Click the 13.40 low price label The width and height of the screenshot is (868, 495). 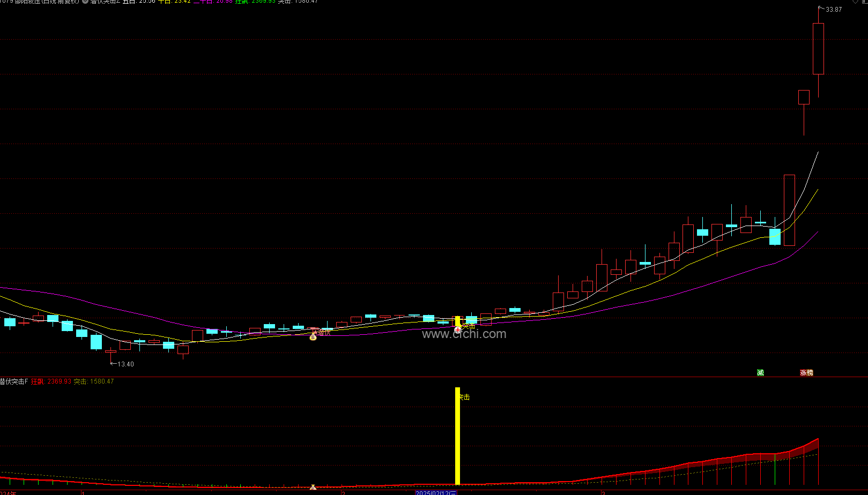point(125,364)
